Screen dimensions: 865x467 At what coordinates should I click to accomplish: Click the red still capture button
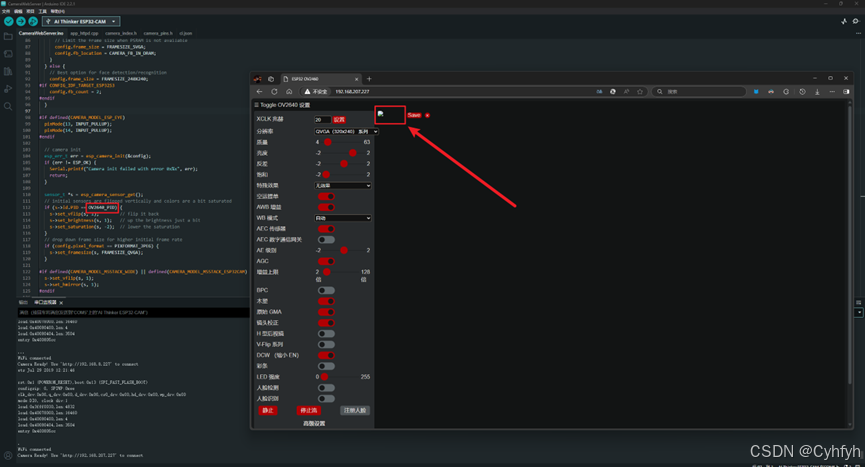coord(268,411)
